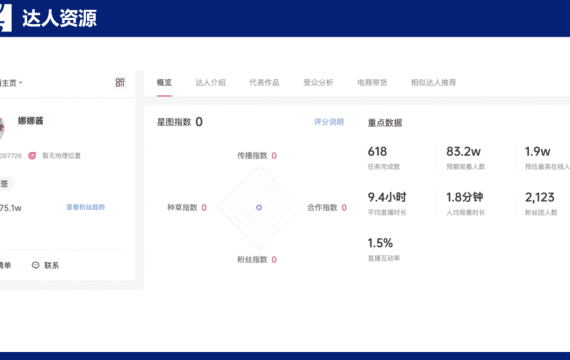This screenshot has width=570, height=360.
Task: Select the 受众分析 tab
Action: (x=318, y=83)
